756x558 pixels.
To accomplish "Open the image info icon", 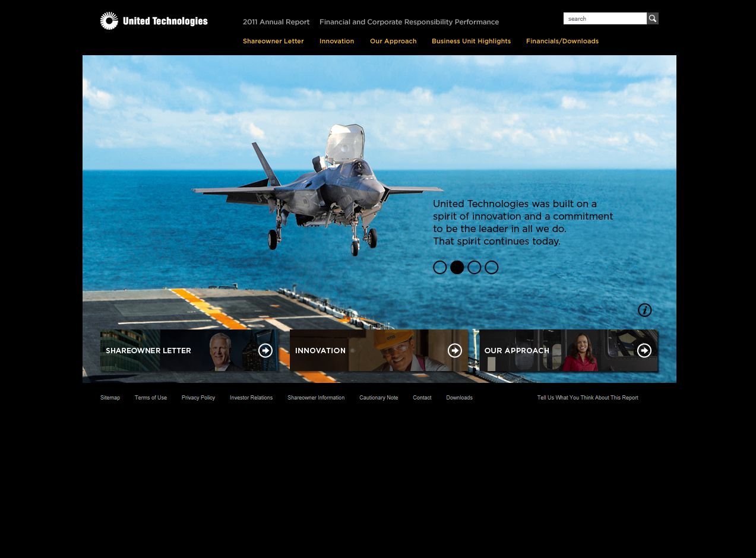I will click(x=644, y=310).
